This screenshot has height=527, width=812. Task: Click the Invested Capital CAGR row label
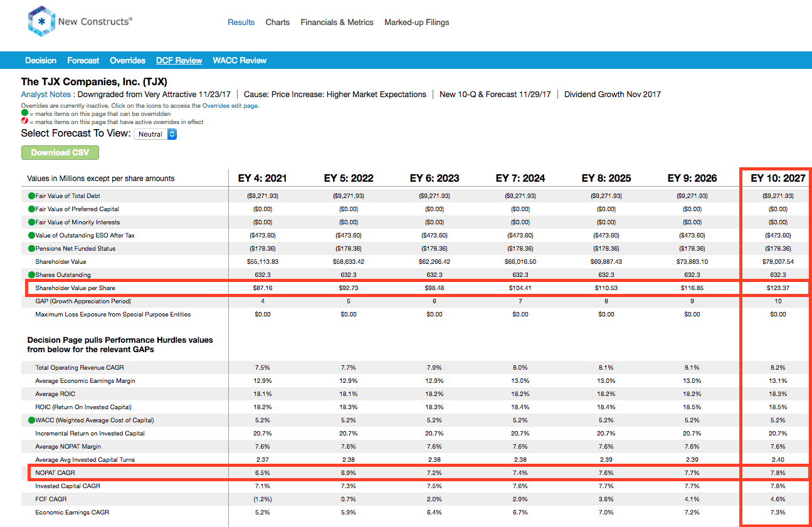point(68,486)
